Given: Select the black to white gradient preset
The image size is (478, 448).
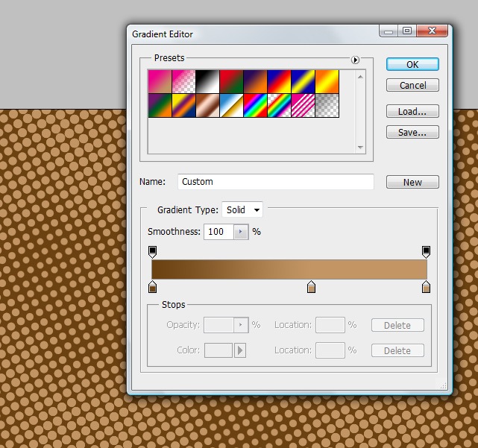Looking at the screenshot, I should (208, 81).
